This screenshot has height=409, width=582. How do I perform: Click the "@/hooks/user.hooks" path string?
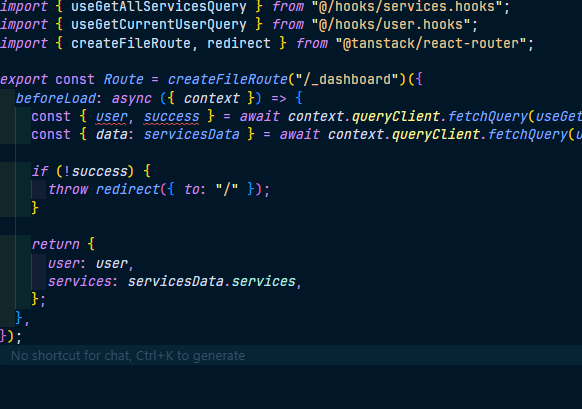click(391, 24)
